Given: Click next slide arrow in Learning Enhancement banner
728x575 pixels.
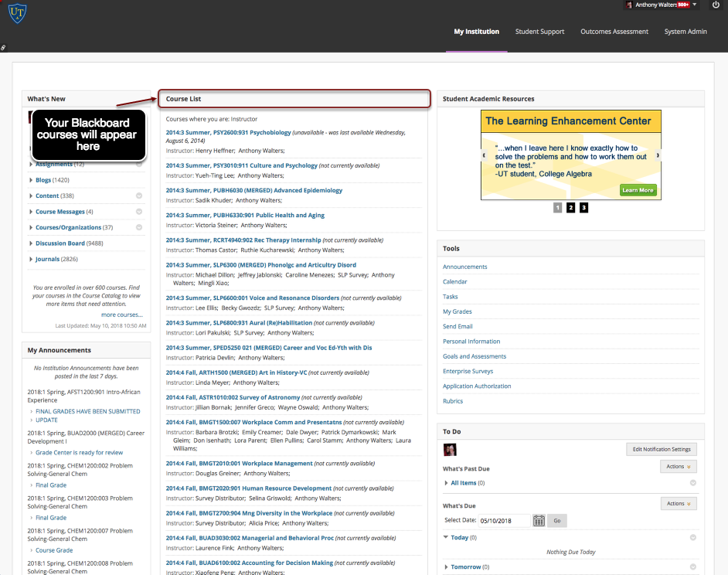Looking at the screenshot, I should coord(658,155).
